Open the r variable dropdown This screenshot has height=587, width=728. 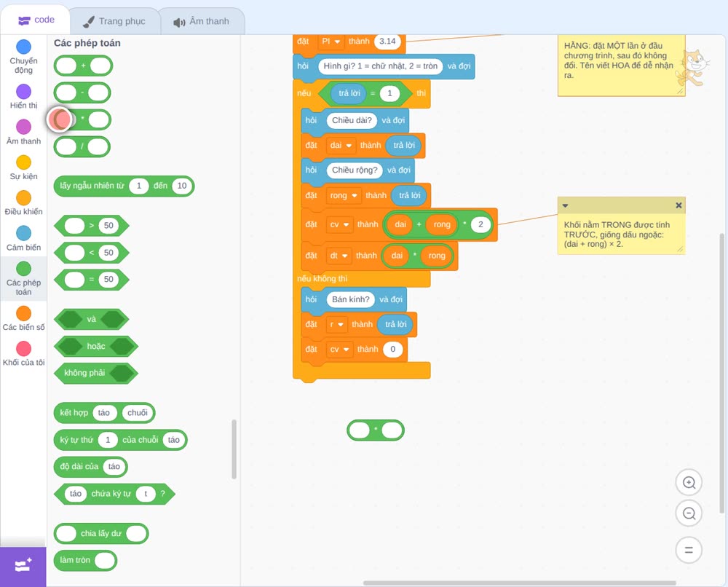336,324
